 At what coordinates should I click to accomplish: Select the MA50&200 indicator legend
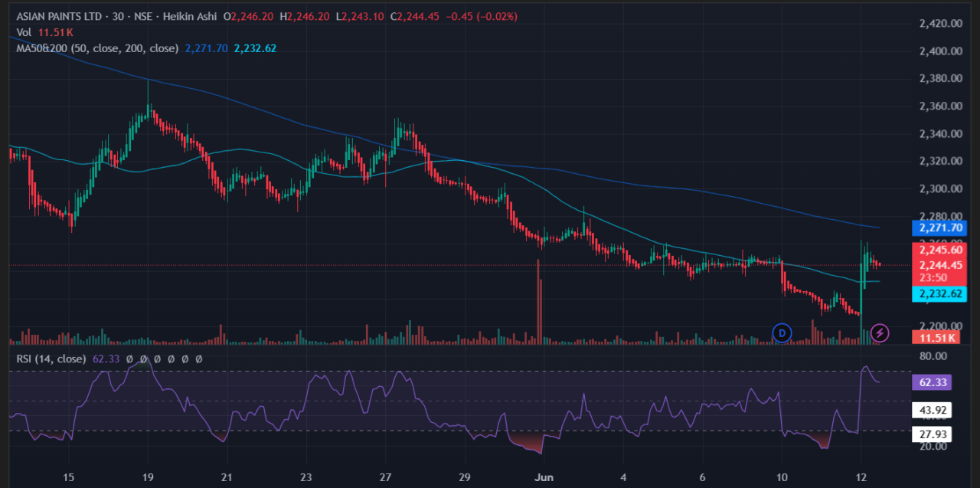coord(97,48)
